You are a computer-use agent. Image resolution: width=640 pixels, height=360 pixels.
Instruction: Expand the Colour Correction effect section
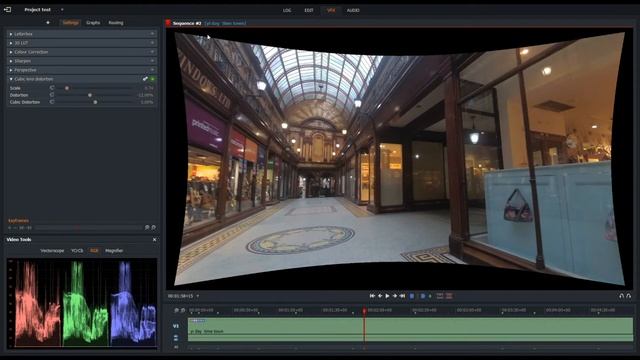click(11, 52)
